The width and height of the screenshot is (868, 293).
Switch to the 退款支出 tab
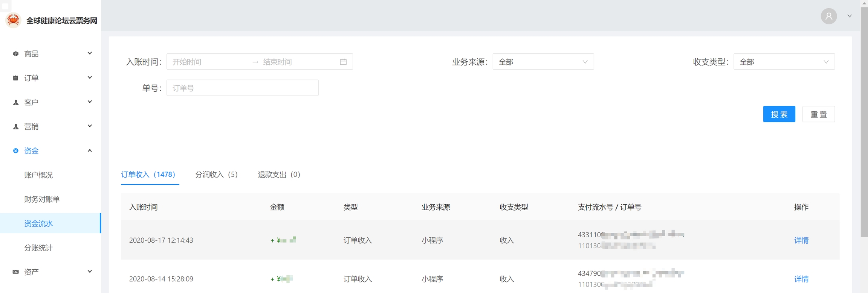(x=279, y=175)
